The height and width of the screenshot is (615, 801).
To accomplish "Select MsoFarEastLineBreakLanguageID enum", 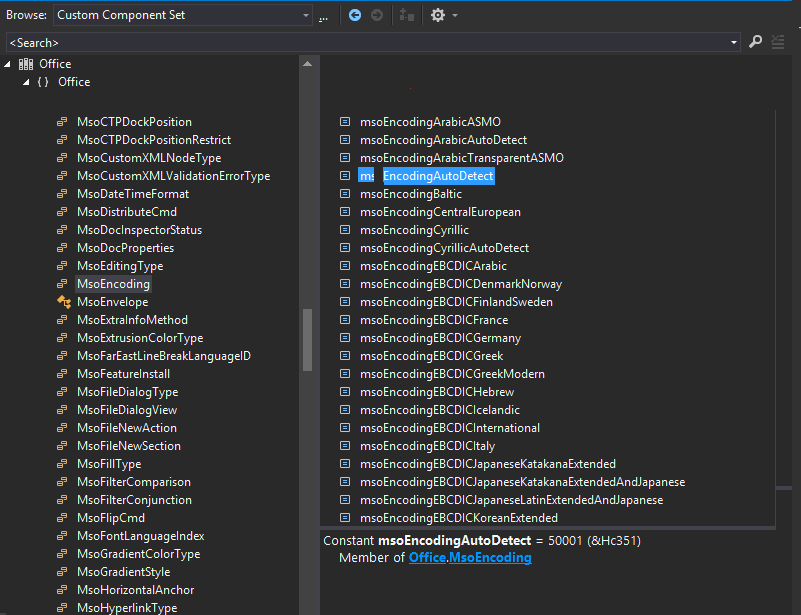I will click(163, 356).
